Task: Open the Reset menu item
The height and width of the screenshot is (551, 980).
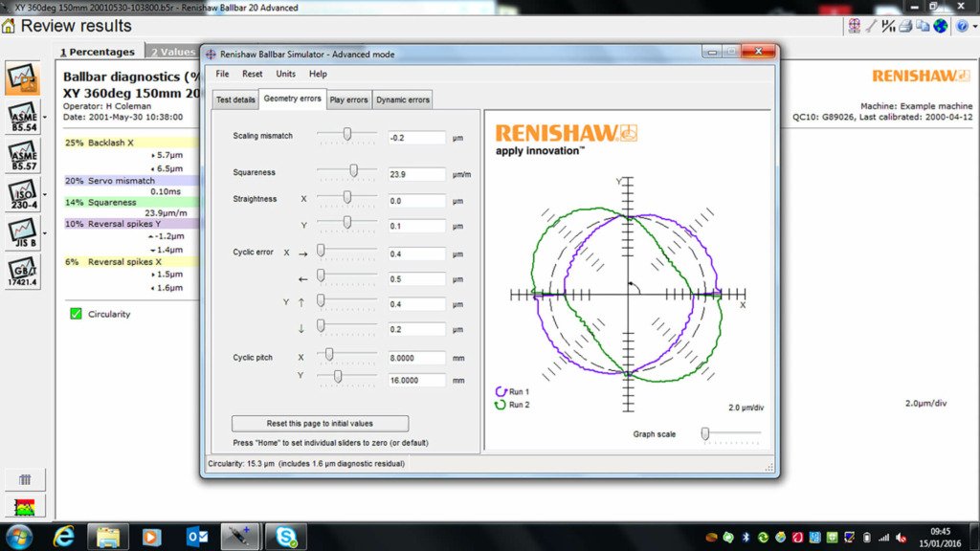Action: pos(252,74)
